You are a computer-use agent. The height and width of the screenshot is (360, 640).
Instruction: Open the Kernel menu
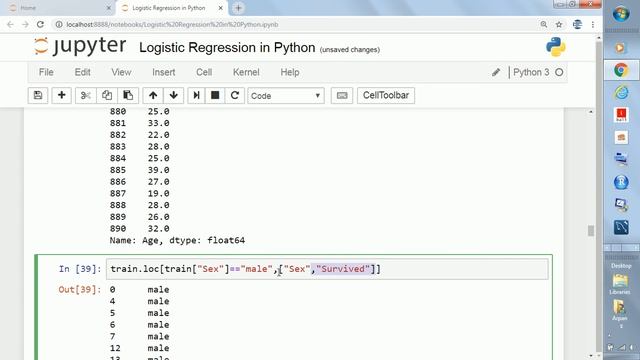tap(246, 72)
